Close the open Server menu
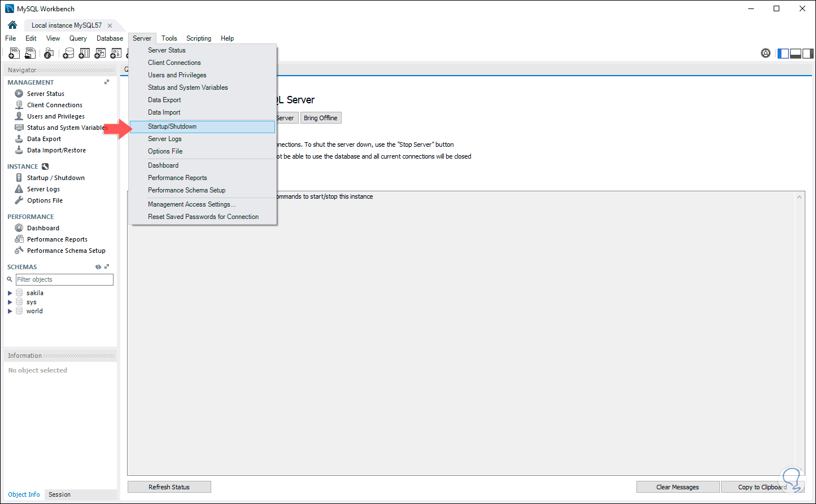Screen dimensions: 816x504 142,38
